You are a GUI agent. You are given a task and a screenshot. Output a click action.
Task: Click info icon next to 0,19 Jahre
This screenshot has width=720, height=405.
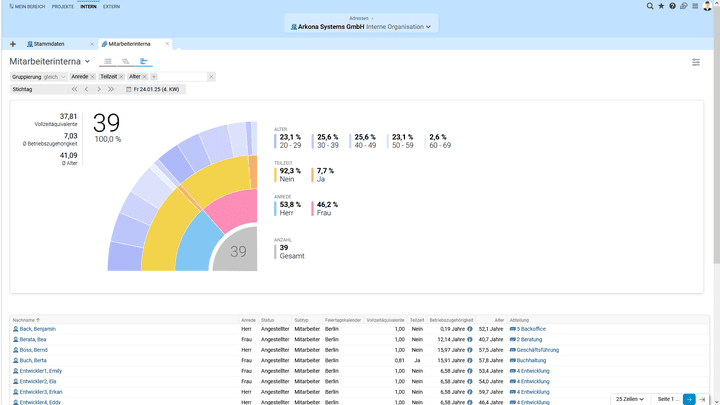pyautogui.click(x=470, y=329)
